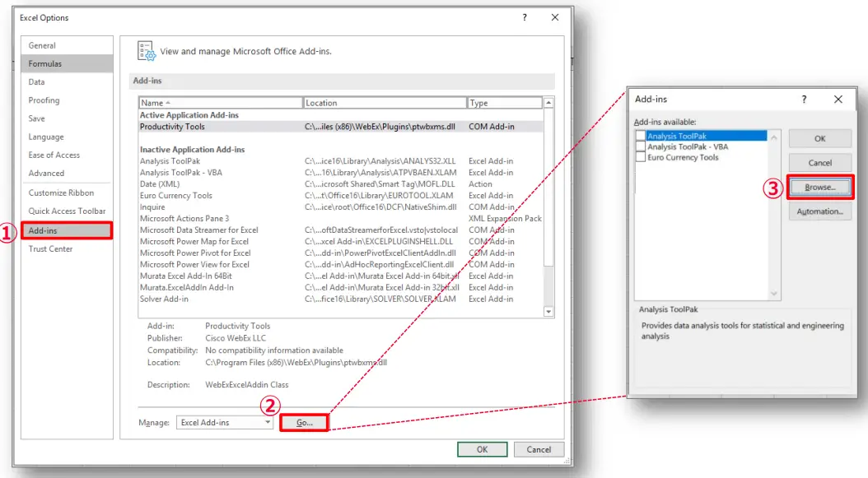868x478 pixels.
Task: Select the Proofing category
Action: click(x=44, y=100)
